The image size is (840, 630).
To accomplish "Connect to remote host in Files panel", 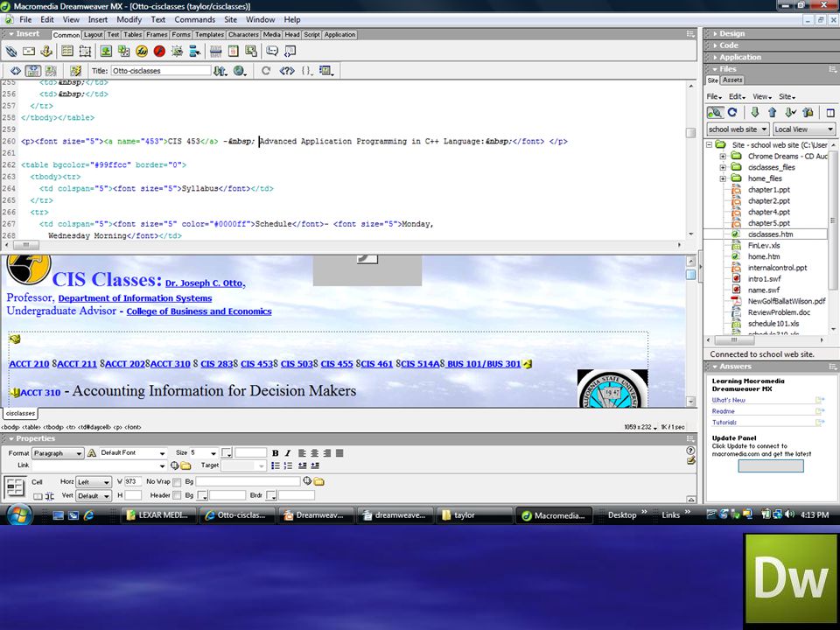I will coord(715,113).
